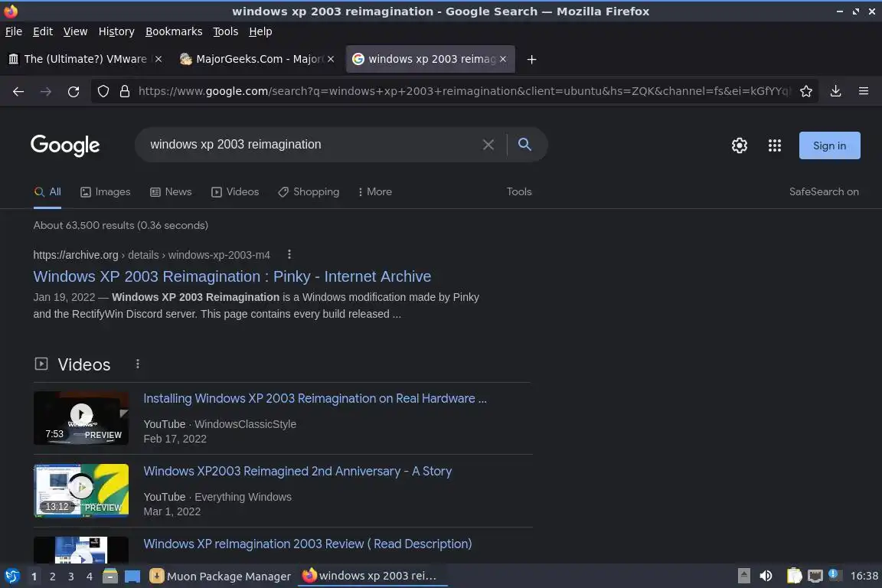Close the MajorGeeks.Com tab

[x=331, y=59]
